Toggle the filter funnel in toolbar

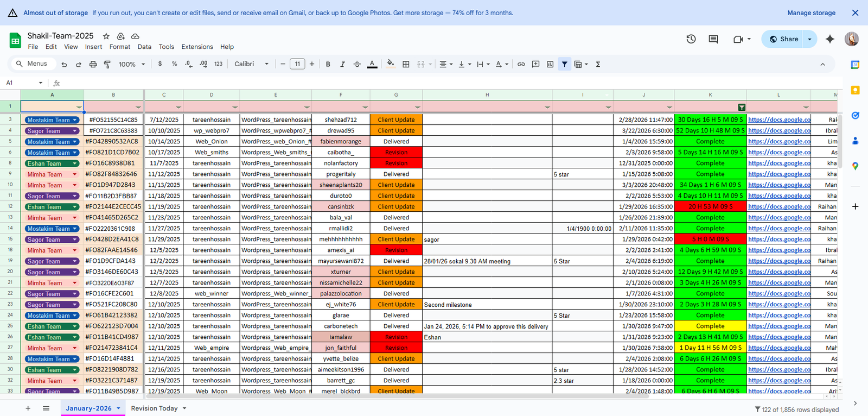click(x=564, y=64)
